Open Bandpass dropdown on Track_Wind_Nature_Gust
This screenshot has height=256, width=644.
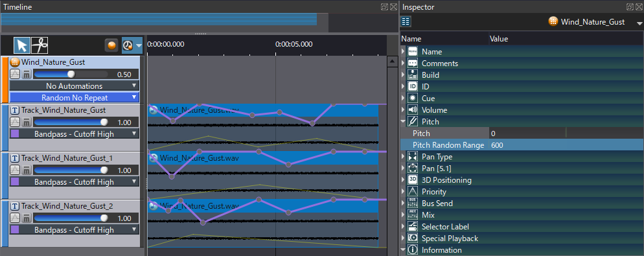pyautogui.click(x=75, y=134)
